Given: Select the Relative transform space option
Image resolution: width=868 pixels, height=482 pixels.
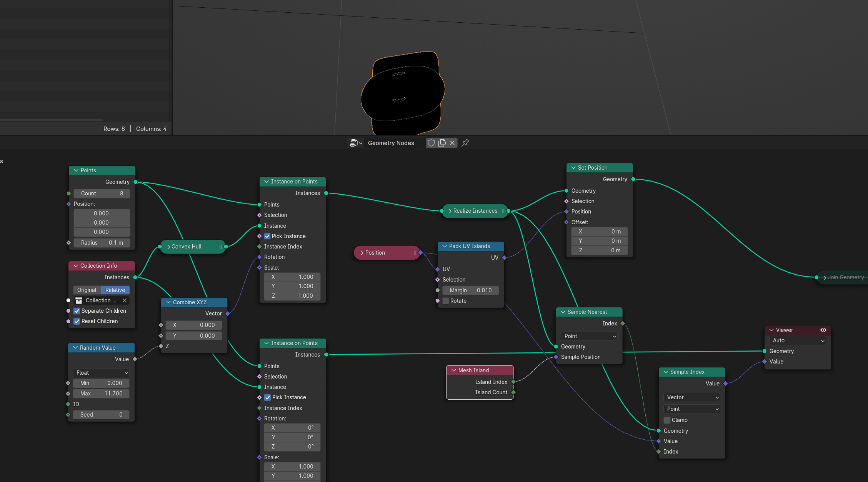Looking at the screenshot, I should [x=115, y=290].
